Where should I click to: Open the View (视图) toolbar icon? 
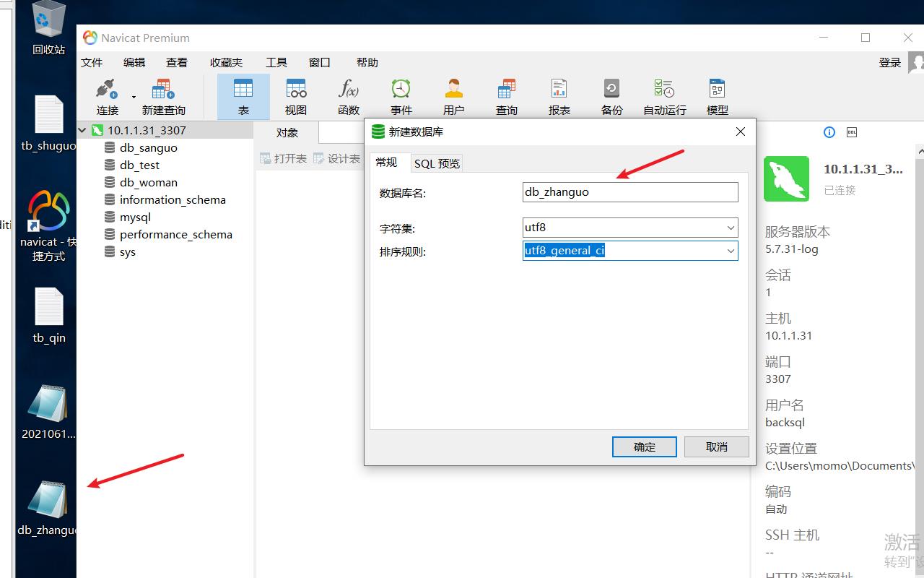click(296, 97)
